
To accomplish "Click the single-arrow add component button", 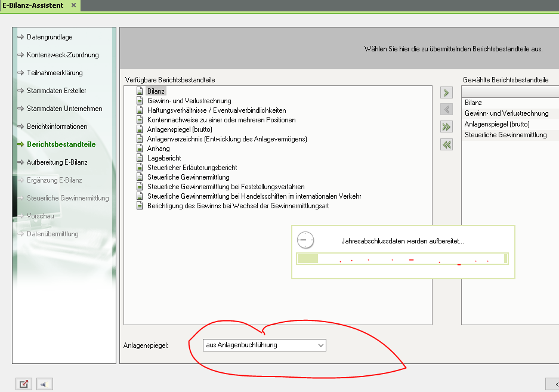I will pyautogui.click(x=446, y=92).
